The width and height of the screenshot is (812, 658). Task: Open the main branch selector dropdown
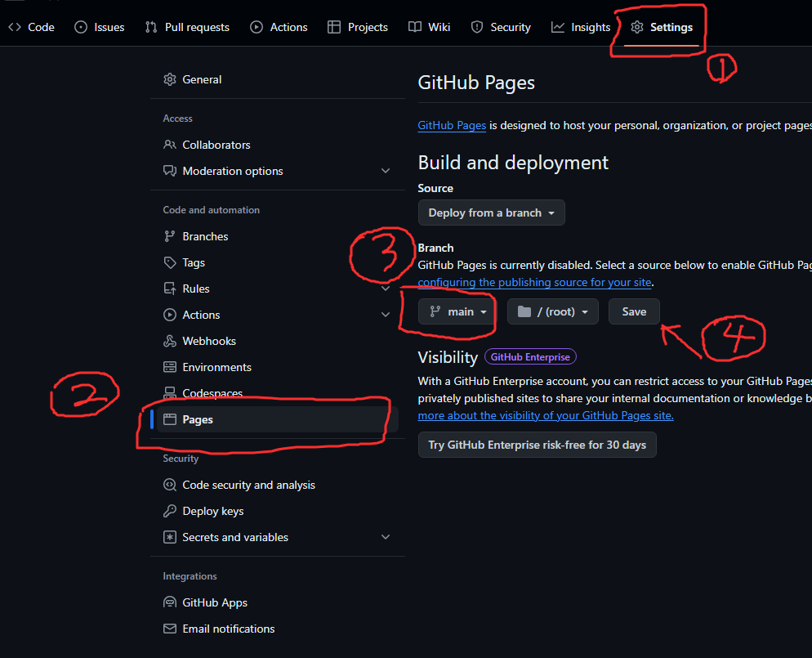click(456, 311)
